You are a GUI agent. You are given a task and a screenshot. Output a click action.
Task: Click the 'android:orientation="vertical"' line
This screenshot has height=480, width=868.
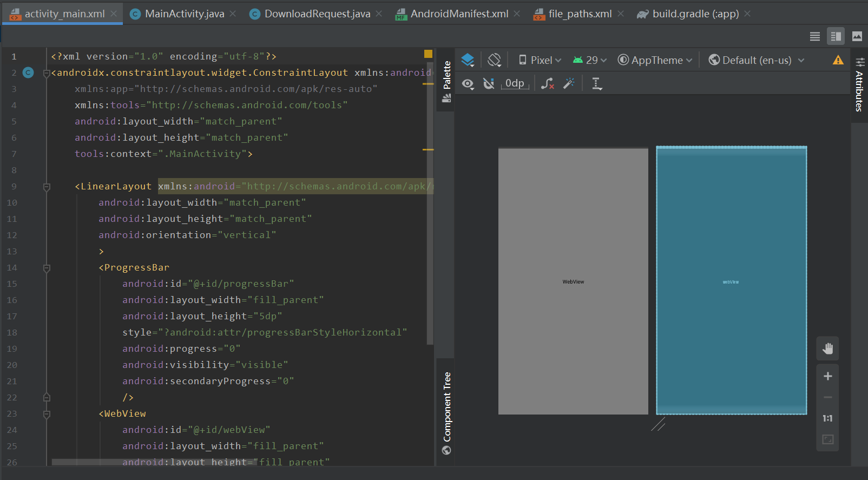point(187,235)
